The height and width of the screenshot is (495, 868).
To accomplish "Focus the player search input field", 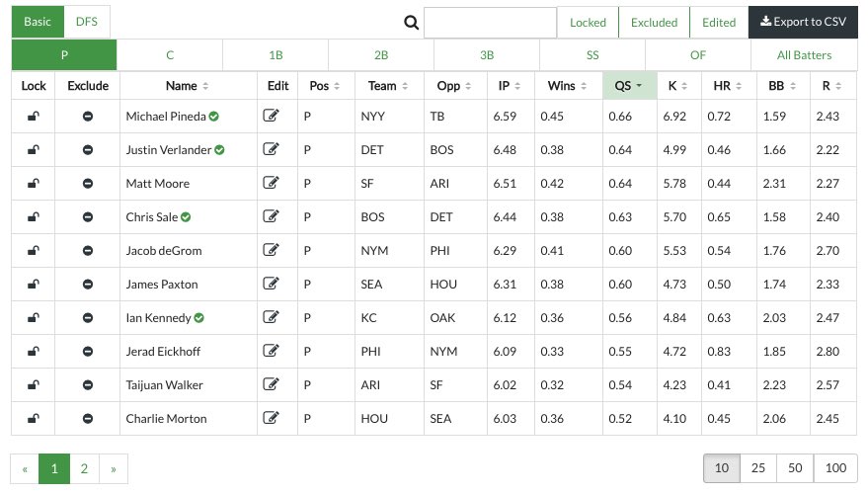I will pyautogui.click(x=490, y=23).
